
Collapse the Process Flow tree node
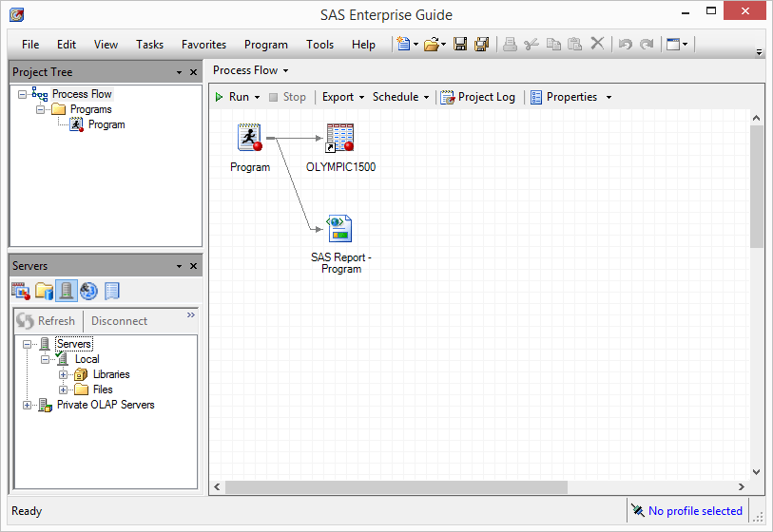click(22, 94)
